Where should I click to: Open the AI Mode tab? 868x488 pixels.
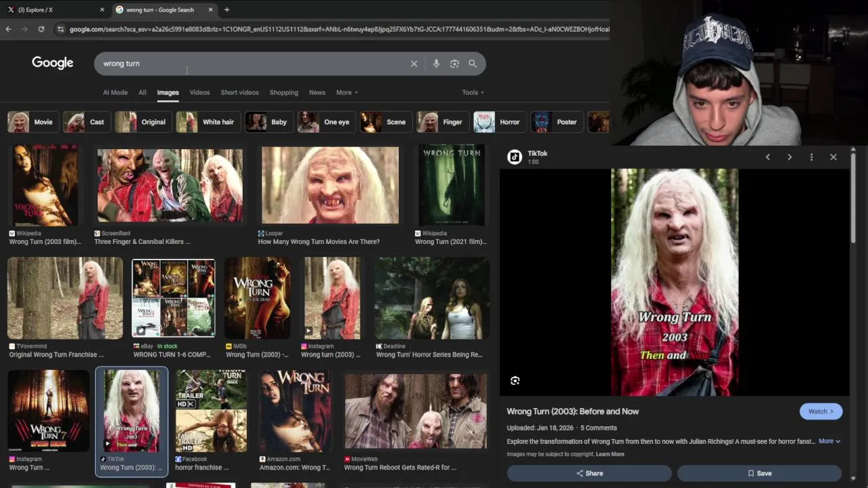coord(115,92)
